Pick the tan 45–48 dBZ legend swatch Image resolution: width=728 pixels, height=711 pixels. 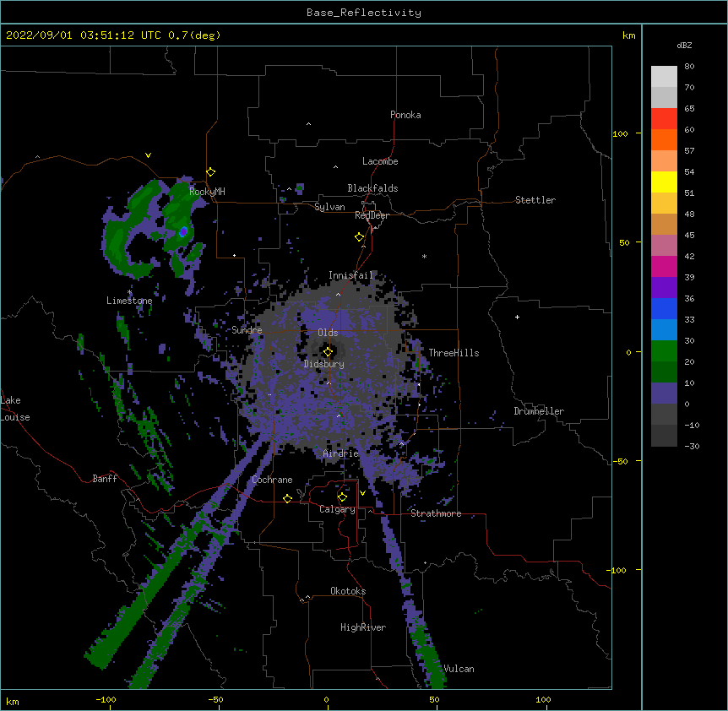[x=664, y=224]
